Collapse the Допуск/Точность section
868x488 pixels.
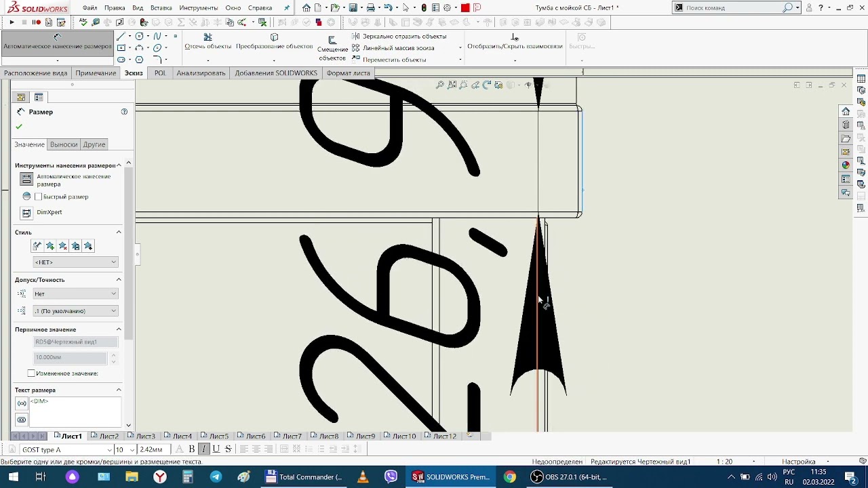click(119, 280)
